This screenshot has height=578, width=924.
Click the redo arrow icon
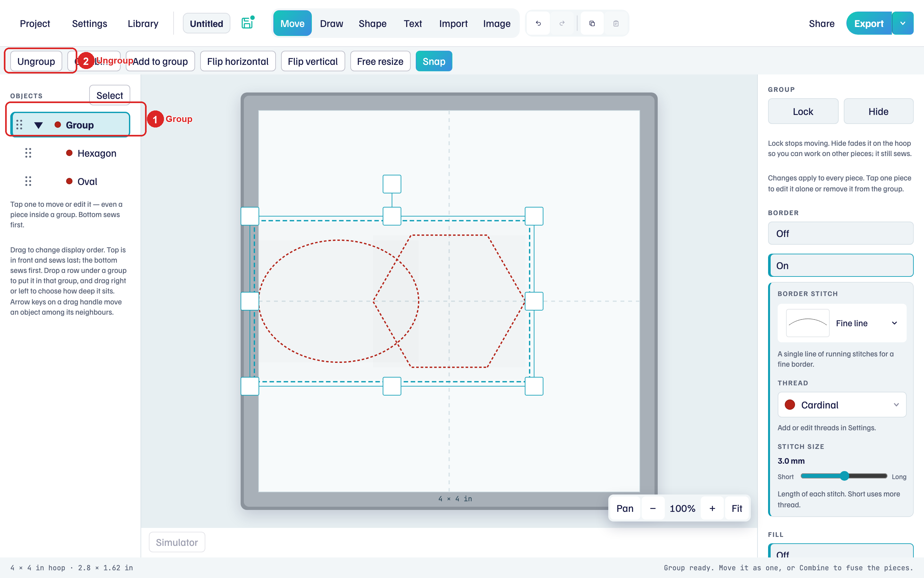(x=562, y=23)
